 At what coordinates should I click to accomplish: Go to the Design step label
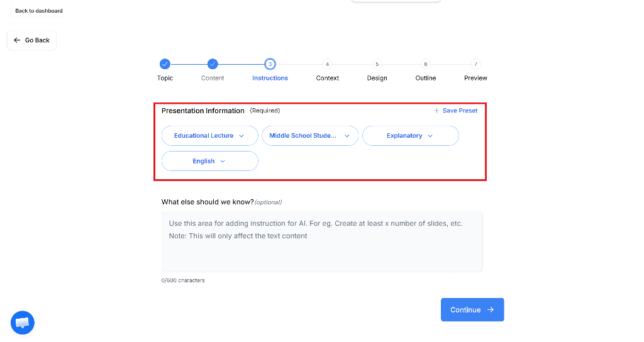(377, 78)
